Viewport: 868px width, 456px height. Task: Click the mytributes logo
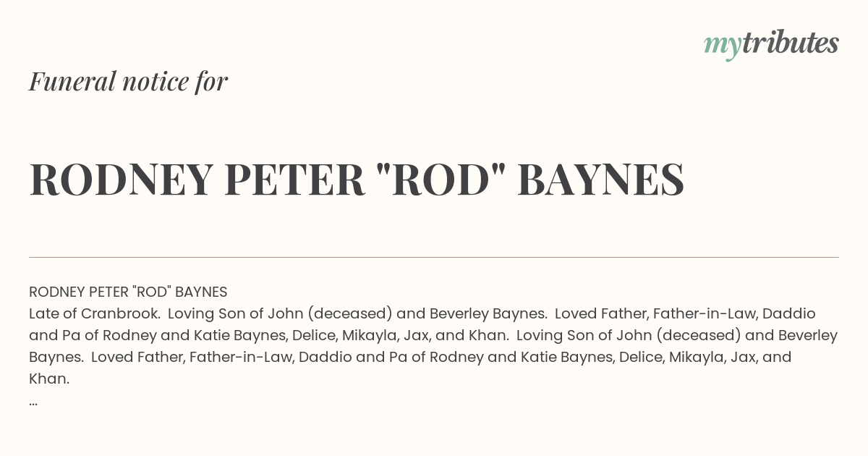(771, 43)
